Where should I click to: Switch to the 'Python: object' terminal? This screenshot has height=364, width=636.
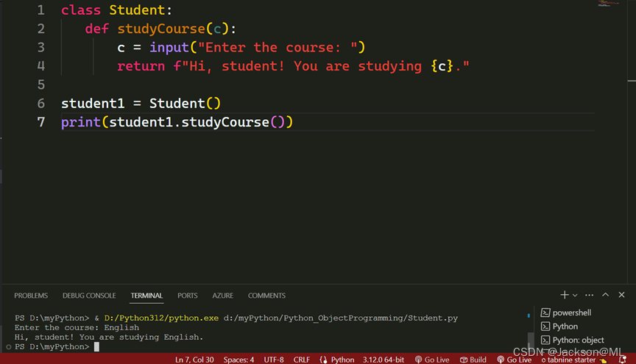point(577,340)
